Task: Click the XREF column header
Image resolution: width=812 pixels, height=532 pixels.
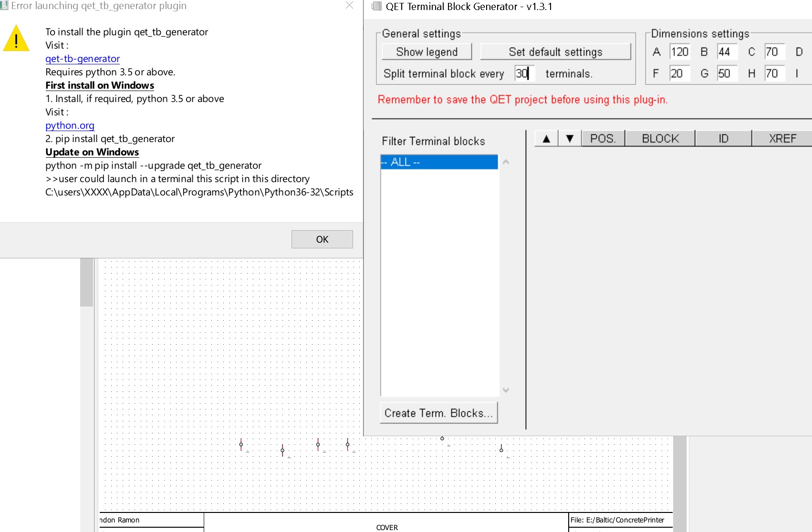Action: [x=782, y=139]
